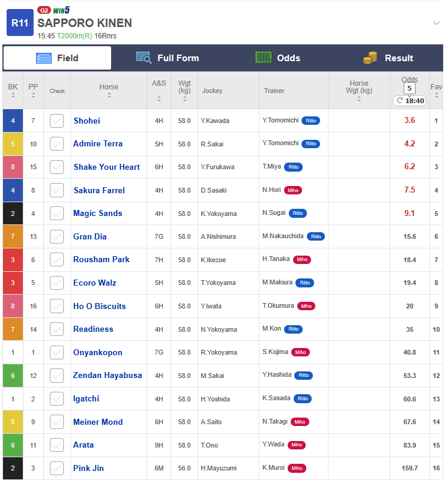Viewport: 448px width, 483px height.
Task: Open Zendan Hayabusa horse link
Action: point(107,375)
